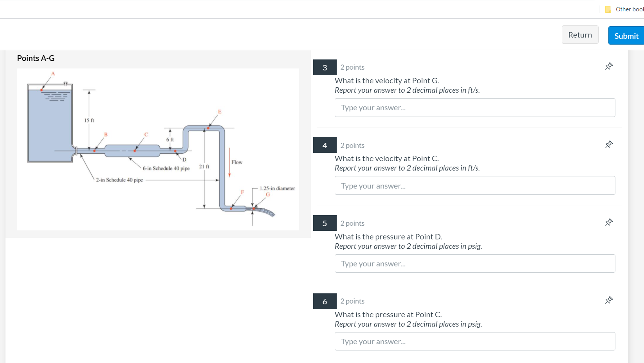Unpin question 3 by clicking its pin
644x363 pixels.
(x=609, y=66)
